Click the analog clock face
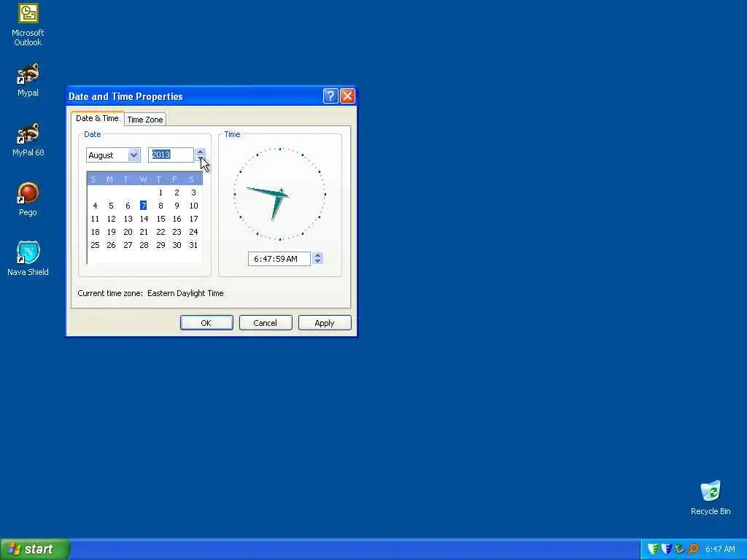The width and height of the screenshot is (747, 560). click(279, 194)
